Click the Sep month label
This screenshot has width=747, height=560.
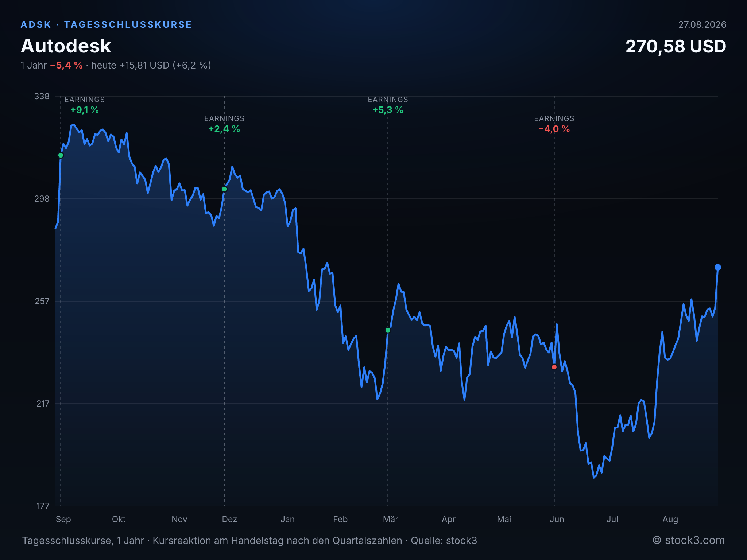(63, 519)
